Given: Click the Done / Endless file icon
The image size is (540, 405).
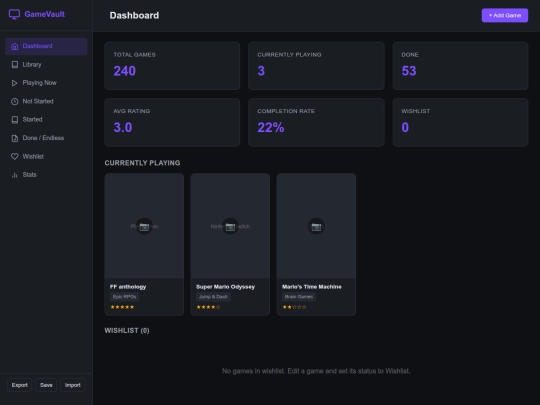Looking at the screenshot, I should pyautogui.click(x=14, y=138).
